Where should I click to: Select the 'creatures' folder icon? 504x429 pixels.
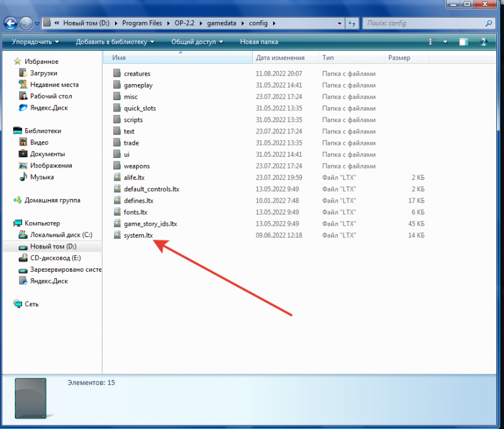117,73
